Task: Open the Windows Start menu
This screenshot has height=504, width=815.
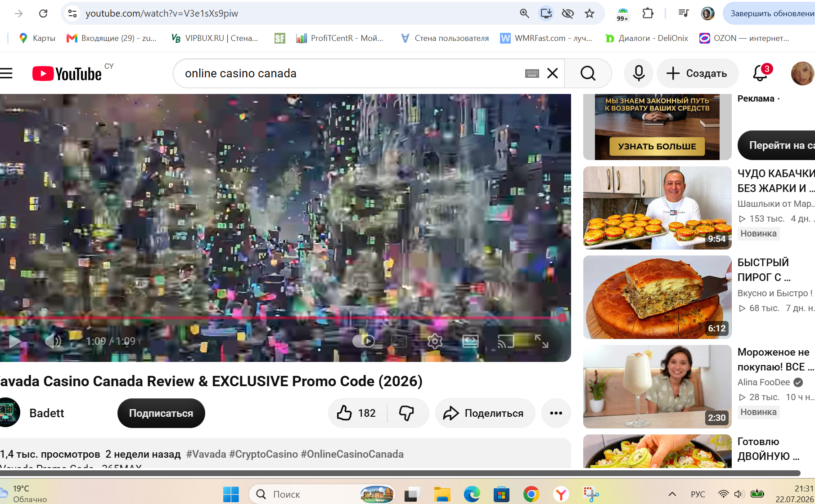Action: pos(231,495)
